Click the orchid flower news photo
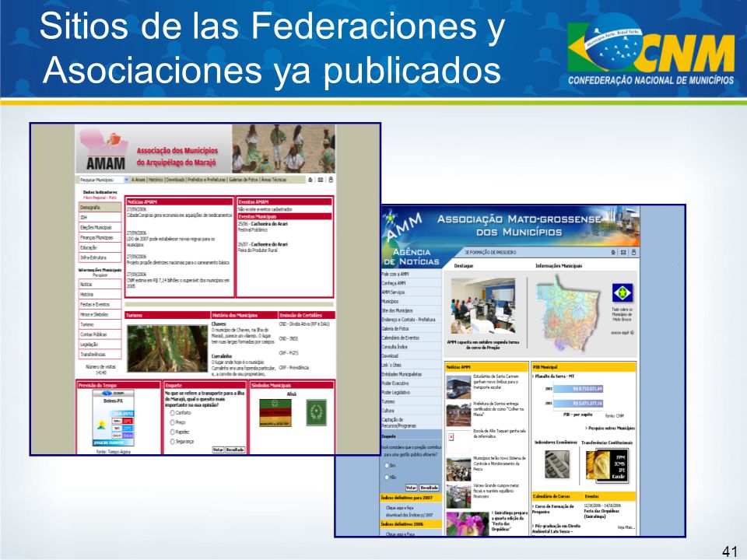This screenshot has width=747, height=560. coord(468,523)
